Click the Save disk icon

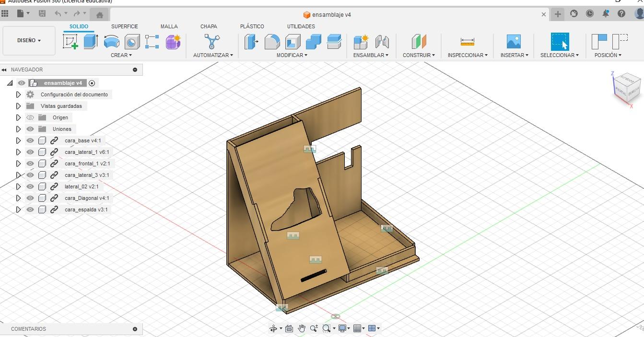(42, 14)
